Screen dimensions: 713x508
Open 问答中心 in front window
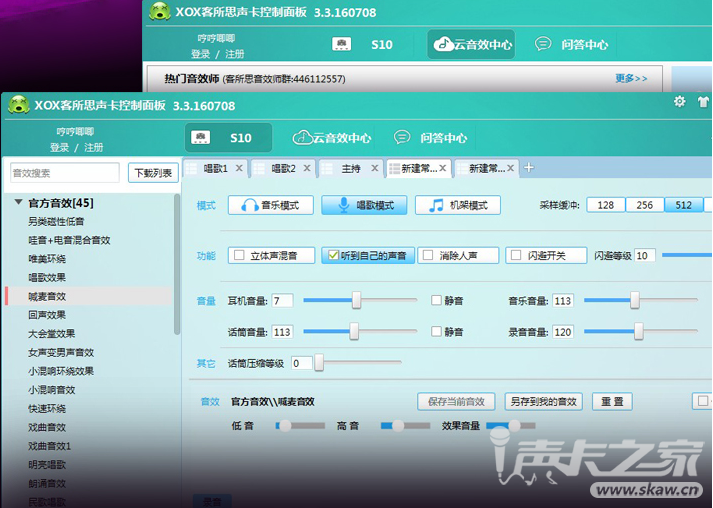tap(431, 138)
